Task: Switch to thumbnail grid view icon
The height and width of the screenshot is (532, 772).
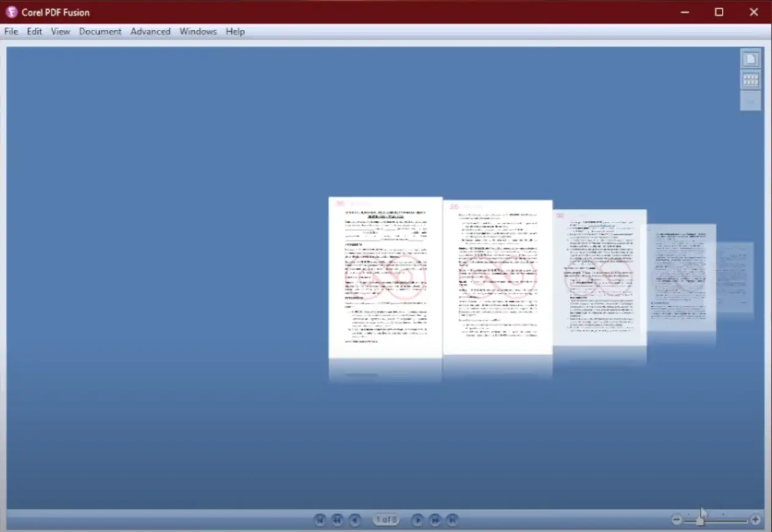Action: 751,80
